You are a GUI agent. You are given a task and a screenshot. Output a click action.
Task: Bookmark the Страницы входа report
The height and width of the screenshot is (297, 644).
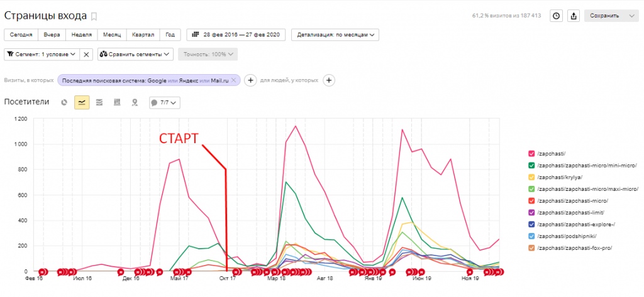coord(94,16)
